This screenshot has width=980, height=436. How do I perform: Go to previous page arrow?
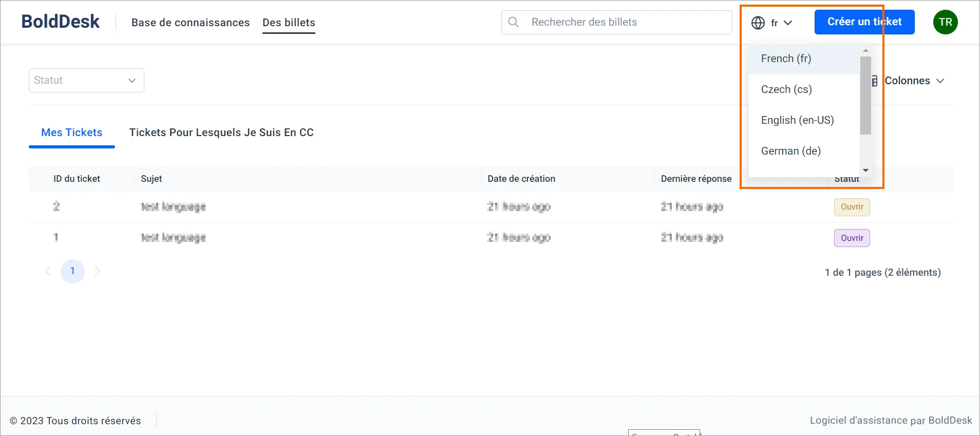point(48,271)
